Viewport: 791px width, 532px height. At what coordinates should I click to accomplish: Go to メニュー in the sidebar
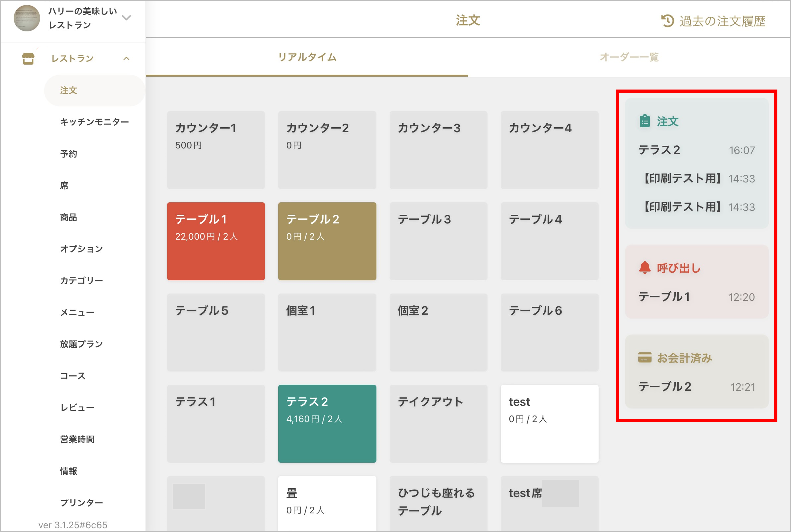(x=77, y=312)
